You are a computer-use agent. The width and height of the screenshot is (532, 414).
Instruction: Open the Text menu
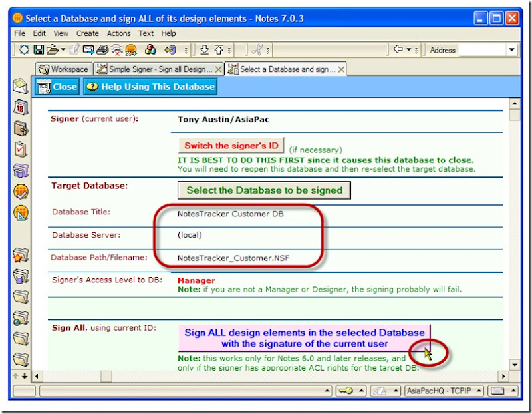146,33
